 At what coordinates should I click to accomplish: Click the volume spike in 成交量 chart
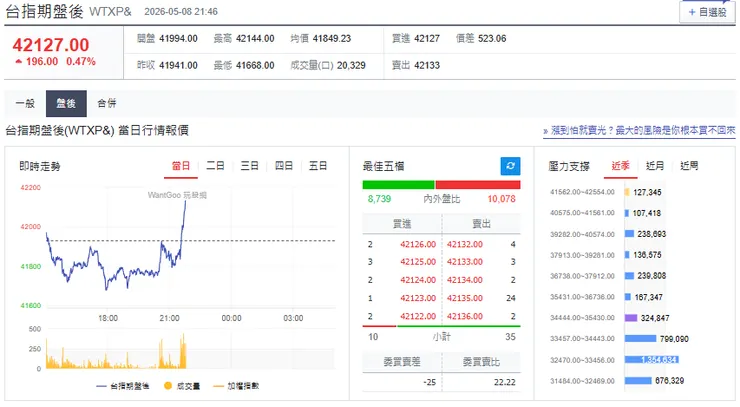[183, 351]
